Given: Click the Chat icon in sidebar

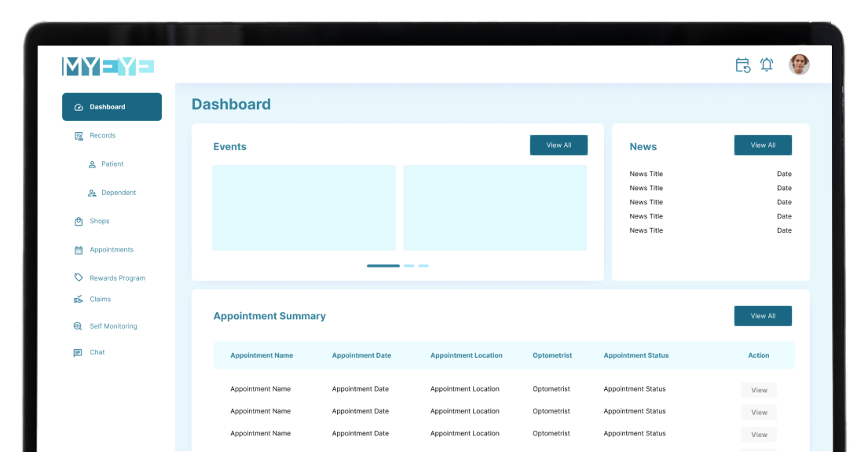Looking at the screenshot, I should 78,353.
